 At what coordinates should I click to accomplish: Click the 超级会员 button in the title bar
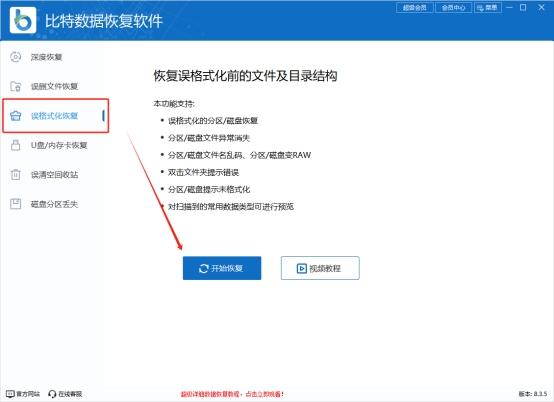point(415,7)
